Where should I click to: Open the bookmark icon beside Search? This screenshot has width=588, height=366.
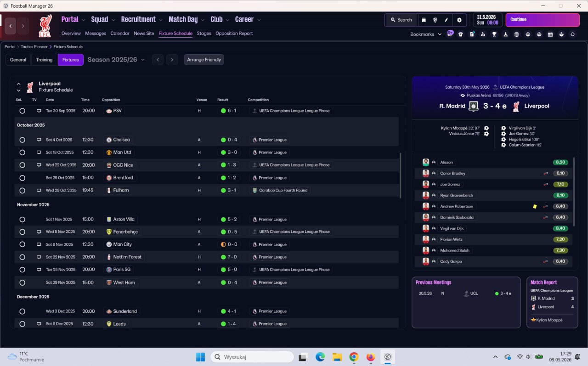click(x=424, y=20)
